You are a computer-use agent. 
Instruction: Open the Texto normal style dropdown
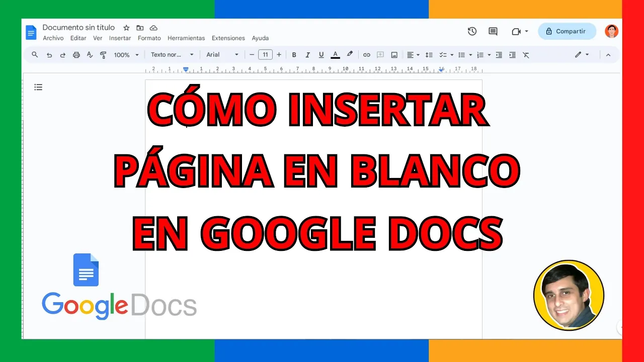pos(172,55)
